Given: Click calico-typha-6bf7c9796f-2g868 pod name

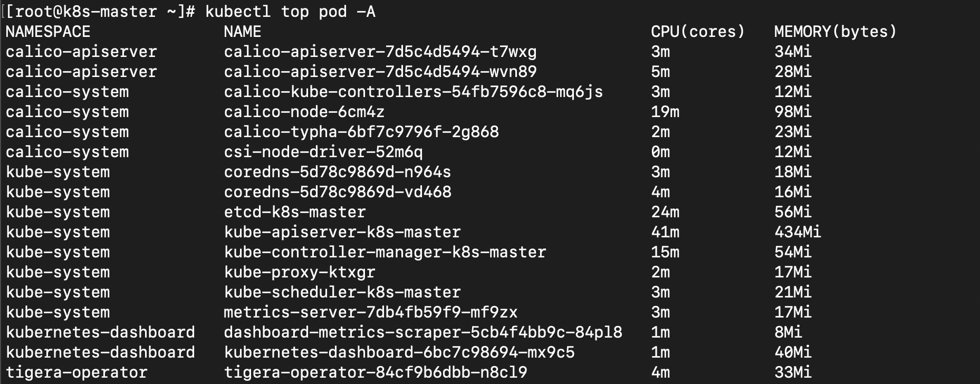Looking at the screenshot, I should (361, 132).
